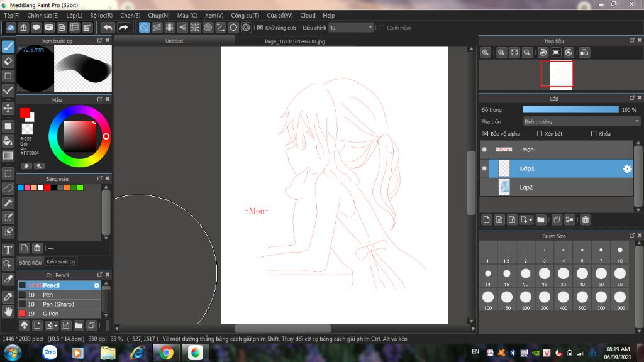Viewport: 644px width, 362px height.
Task: Open the Lớp(L) menu
Action: tap(74, 16)
